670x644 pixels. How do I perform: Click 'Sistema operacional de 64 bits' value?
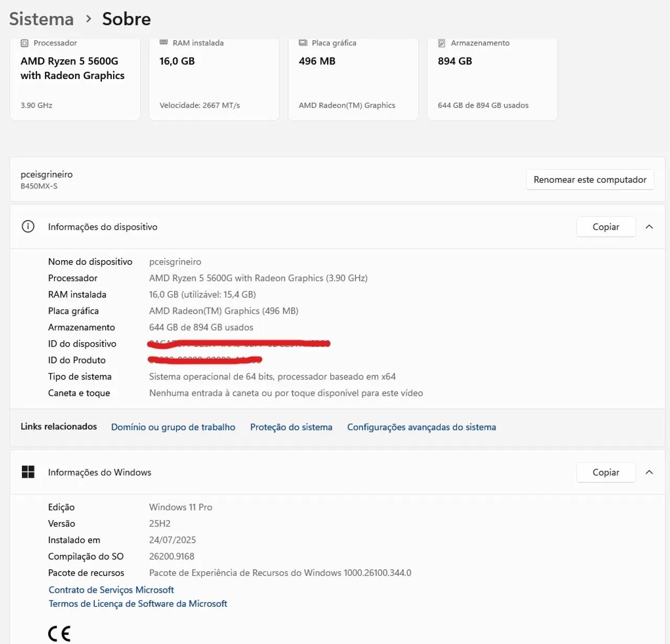pyautogui.click(x=272, y=376)
